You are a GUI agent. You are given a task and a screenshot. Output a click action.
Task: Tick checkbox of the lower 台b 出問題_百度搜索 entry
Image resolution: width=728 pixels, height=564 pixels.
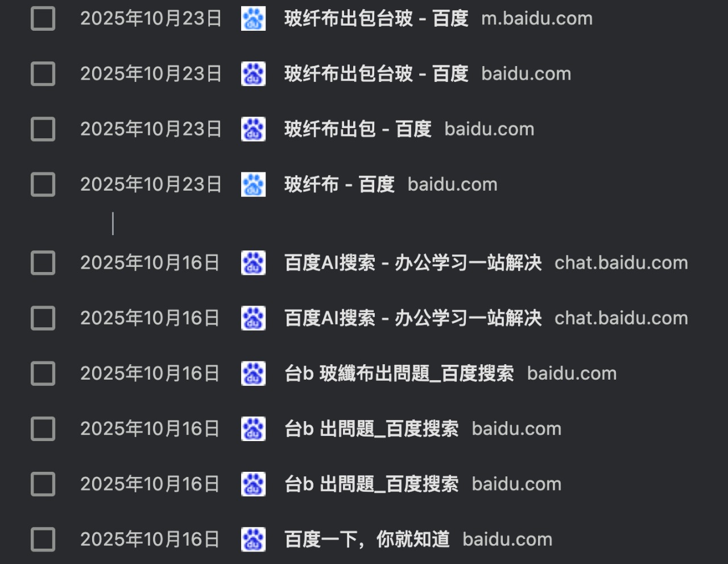coord(43,484)
